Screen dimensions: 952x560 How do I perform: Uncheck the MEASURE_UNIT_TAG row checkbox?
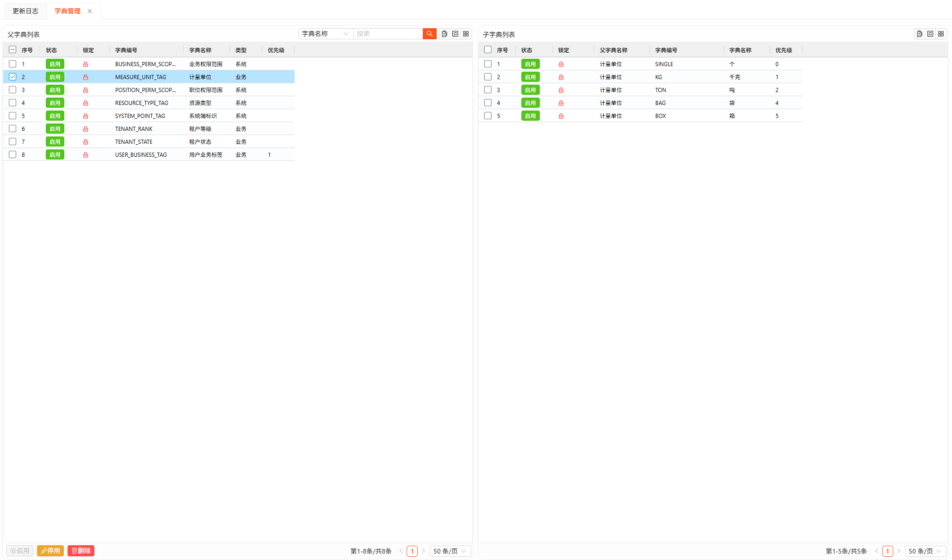point(12,77)
